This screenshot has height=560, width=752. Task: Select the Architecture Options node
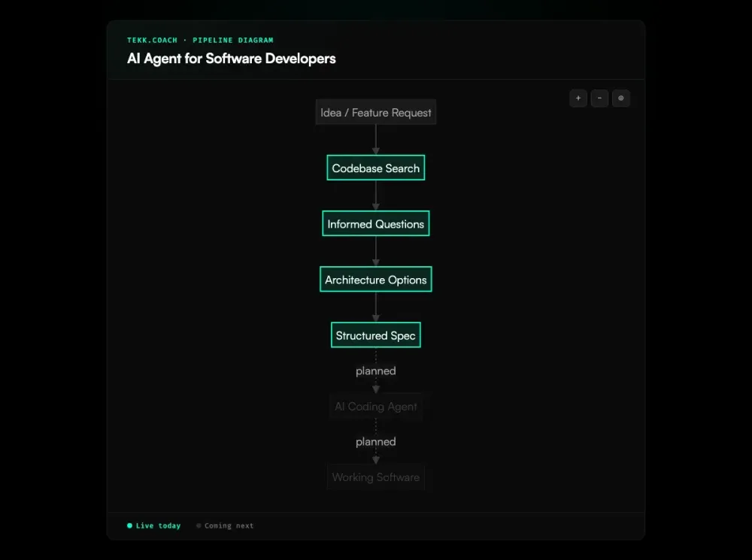pos(375,279)
